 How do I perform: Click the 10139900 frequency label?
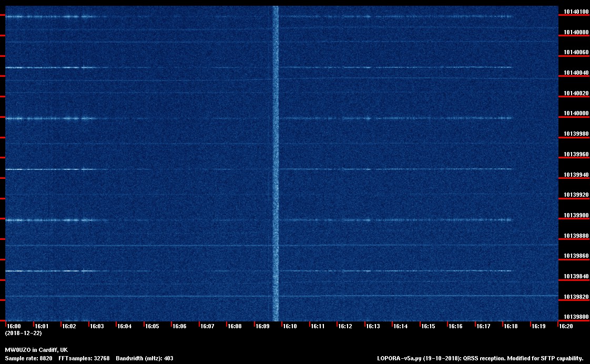point(576,215)
